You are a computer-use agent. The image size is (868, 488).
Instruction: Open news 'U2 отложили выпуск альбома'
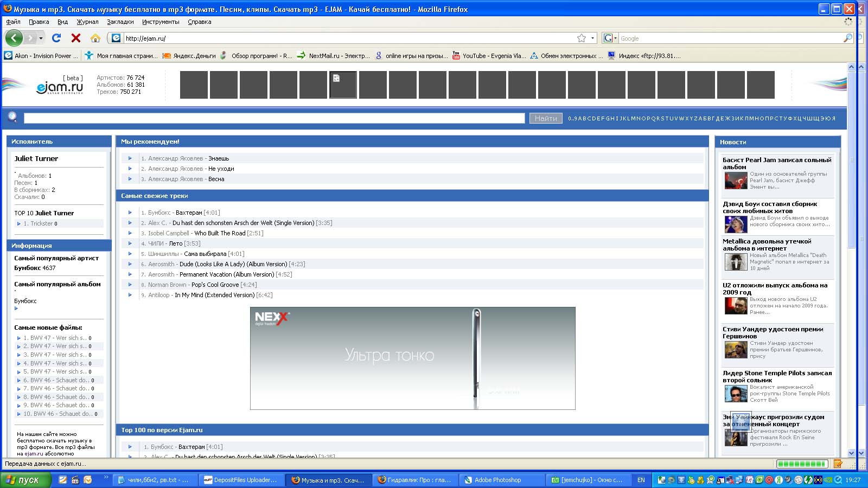point(775,288)
